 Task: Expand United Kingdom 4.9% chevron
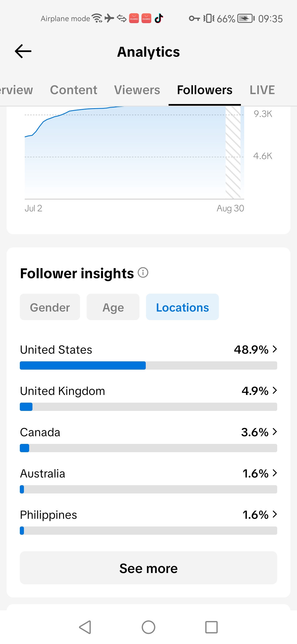(274, 391)
